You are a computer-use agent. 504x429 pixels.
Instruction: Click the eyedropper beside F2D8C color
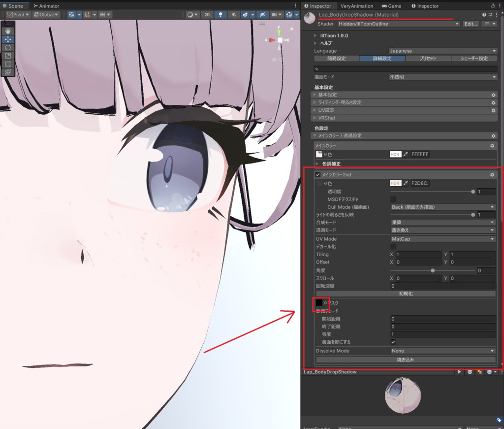[406, 183]
